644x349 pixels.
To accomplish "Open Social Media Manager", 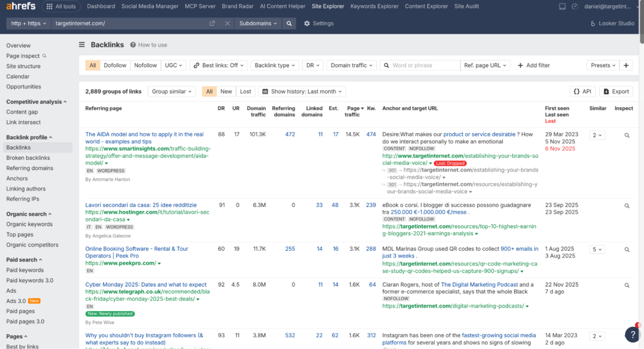I will [x=150, y=6].
